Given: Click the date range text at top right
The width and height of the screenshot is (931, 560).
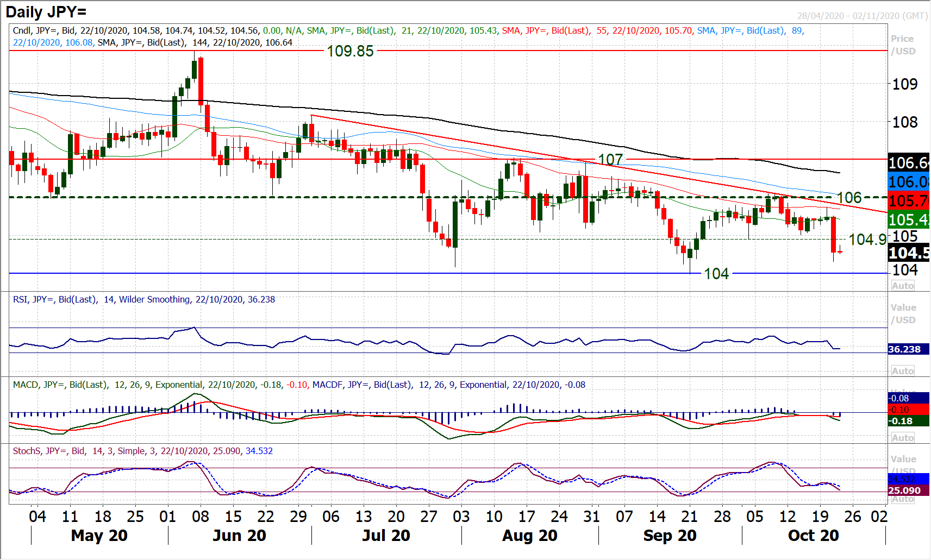Looking at the screenshot, I should [x=862, y=16].
